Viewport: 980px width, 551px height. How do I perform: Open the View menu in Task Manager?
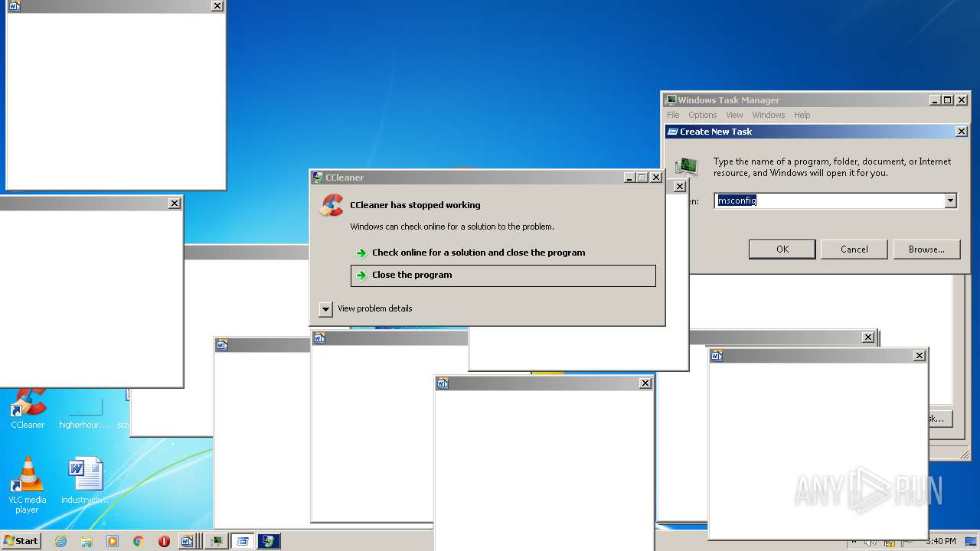point(734,115)
